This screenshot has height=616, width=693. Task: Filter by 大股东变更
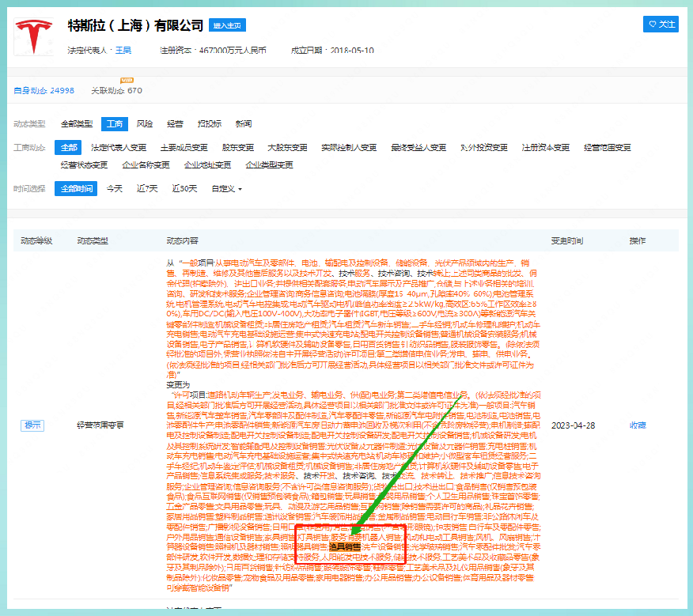click(287, 148)
